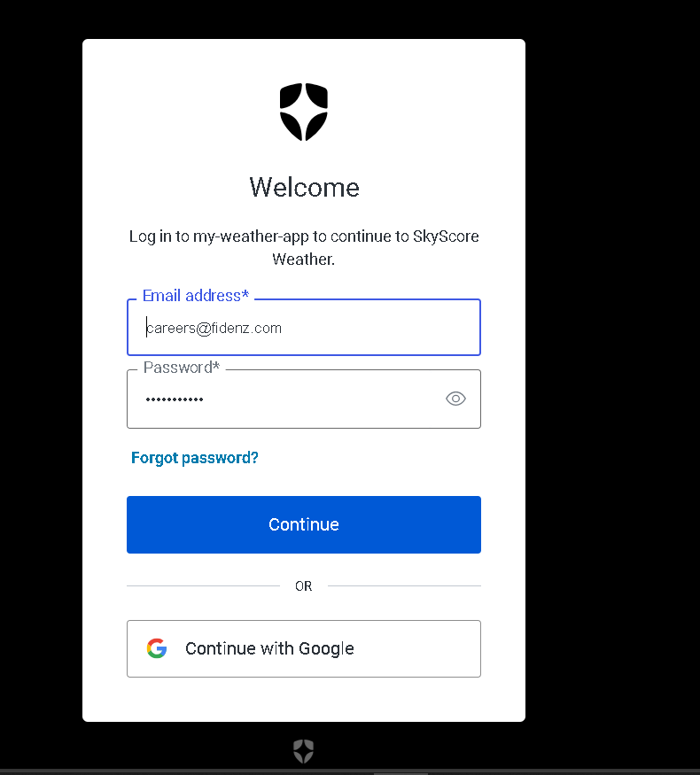Click the Welcome heading
Screen dimensions: 700x775
(304, 187)
